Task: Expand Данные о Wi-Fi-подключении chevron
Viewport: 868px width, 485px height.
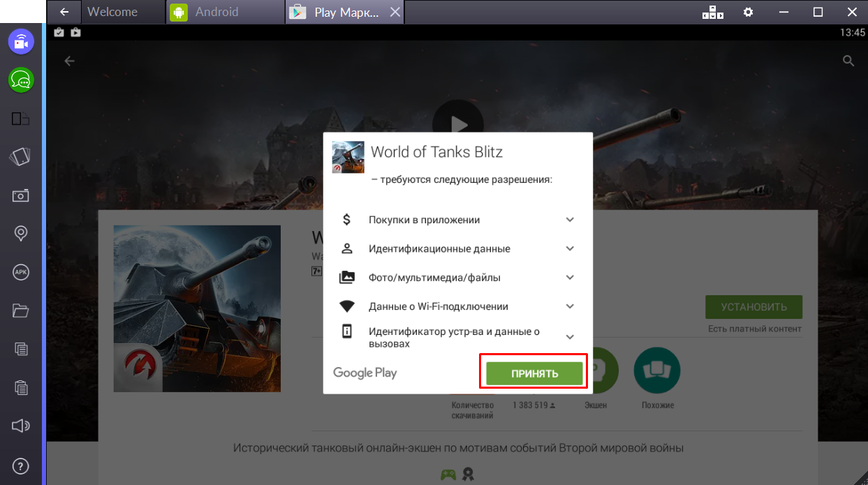Action: pyautogui.click(x=570, y=306)
